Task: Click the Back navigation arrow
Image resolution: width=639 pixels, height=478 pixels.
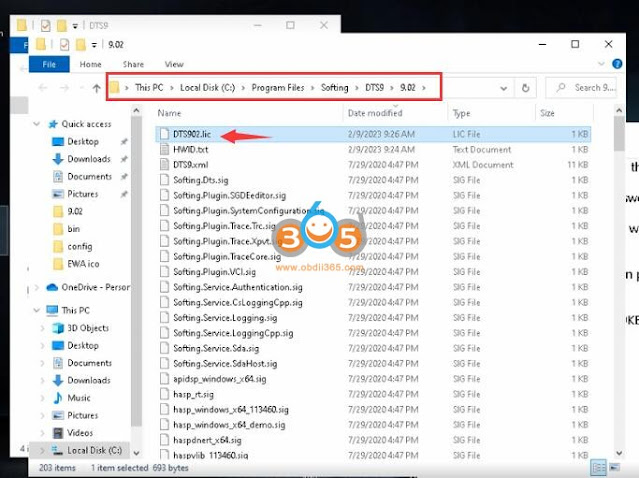Action: tap(43, 88)
